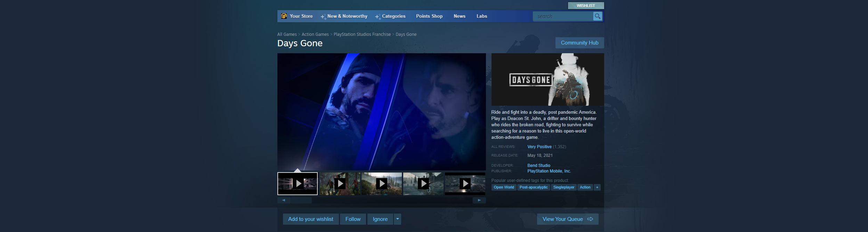Viewport: 868px width, 232px height.
Task: Play the fourth video thumbnail
Action: (423, 183)
